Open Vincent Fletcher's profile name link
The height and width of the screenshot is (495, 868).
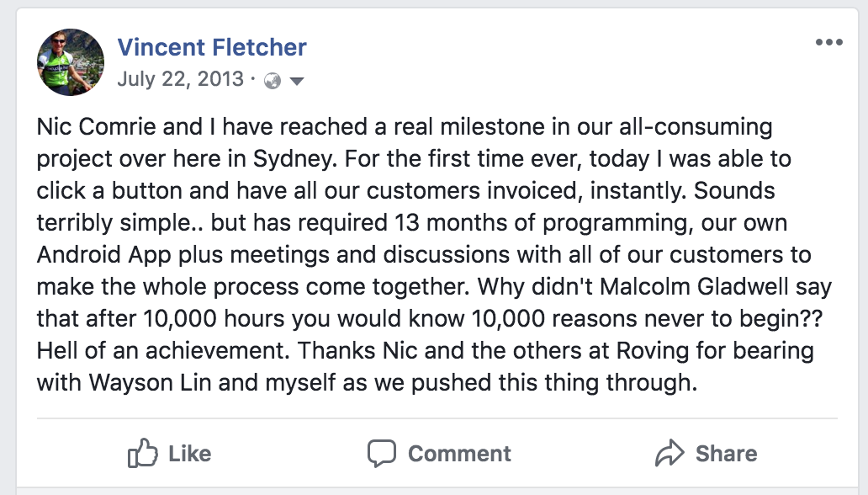pos(212,47)
